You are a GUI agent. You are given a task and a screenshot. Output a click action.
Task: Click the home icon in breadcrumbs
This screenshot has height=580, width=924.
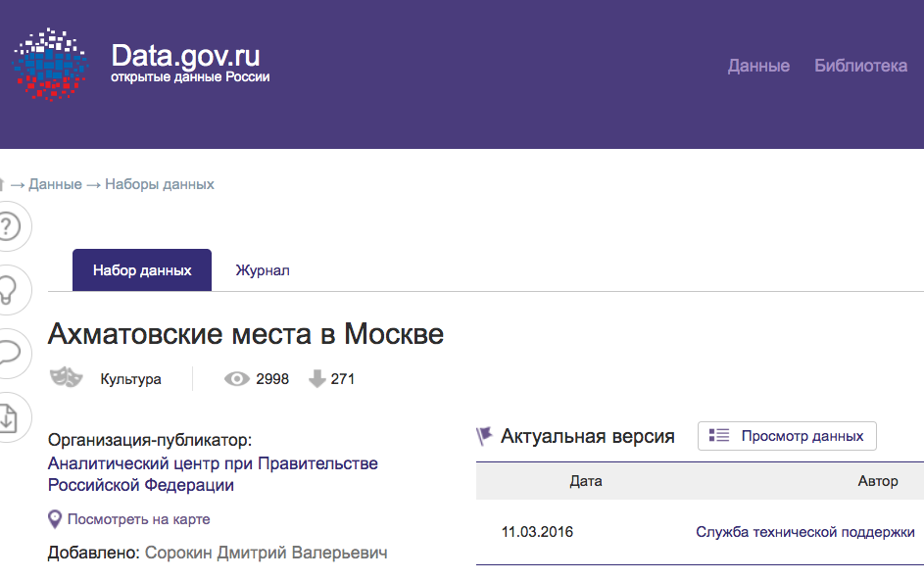pyautogui.click(x=2, y=184)
